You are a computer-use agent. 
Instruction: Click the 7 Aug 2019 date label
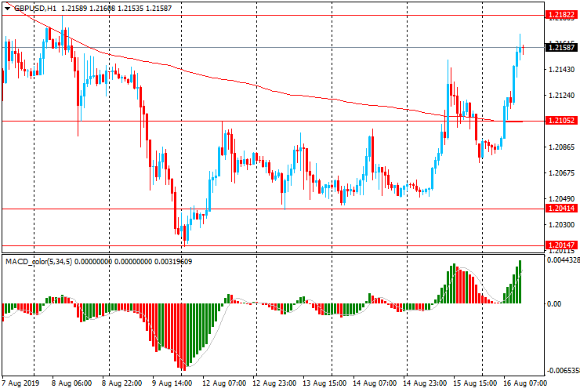20,383
